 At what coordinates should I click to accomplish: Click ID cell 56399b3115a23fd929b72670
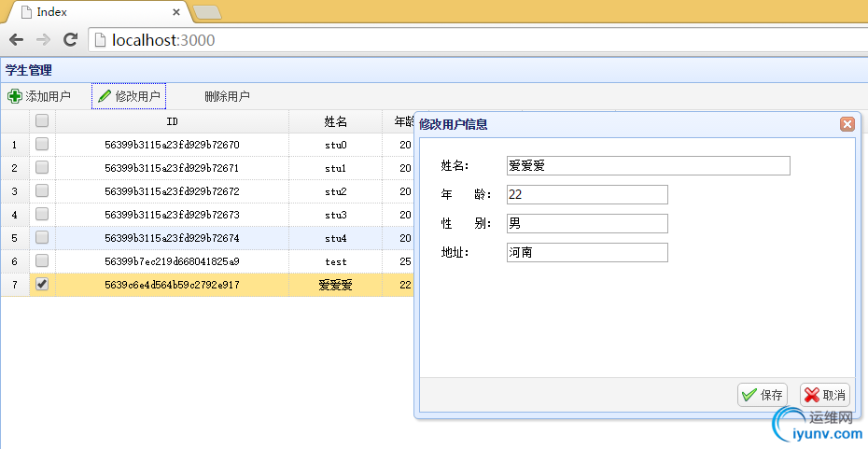coord(172,145)
